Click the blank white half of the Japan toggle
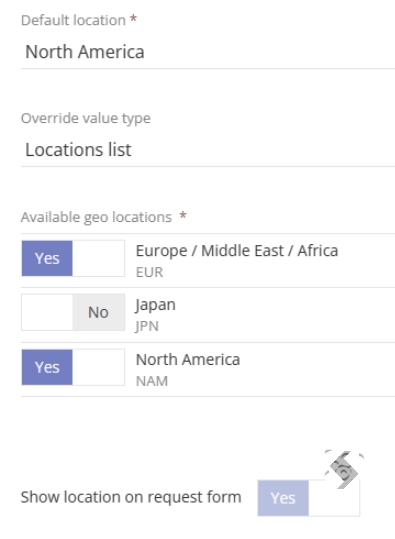This screenshot has width=395, height=539. point(47,312)
